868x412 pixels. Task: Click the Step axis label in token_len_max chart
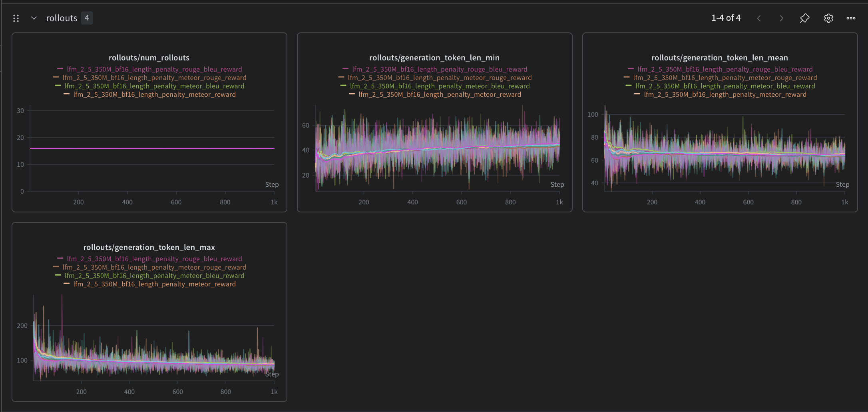pos(272,374)
